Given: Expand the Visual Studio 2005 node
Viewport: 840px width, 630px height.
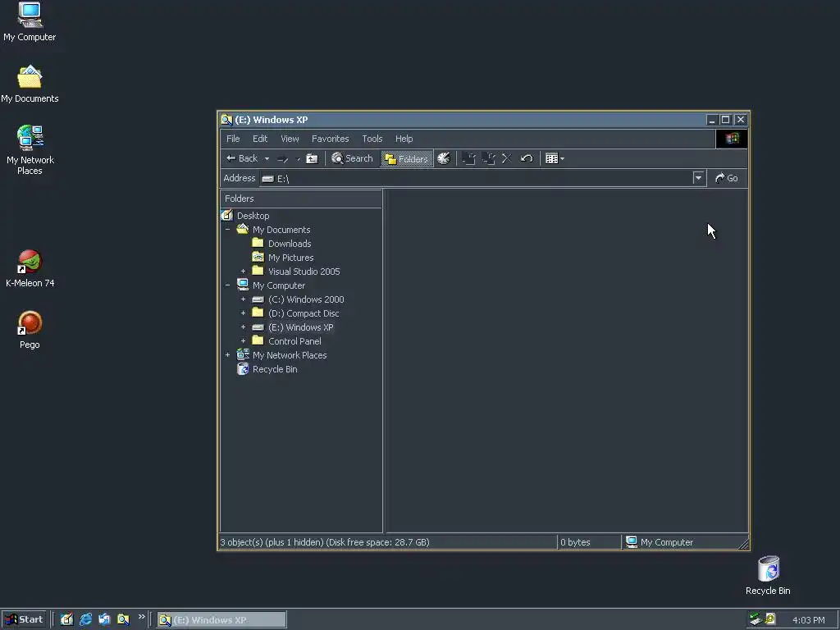Looking at the screenshot, I should tap(243, 271).
